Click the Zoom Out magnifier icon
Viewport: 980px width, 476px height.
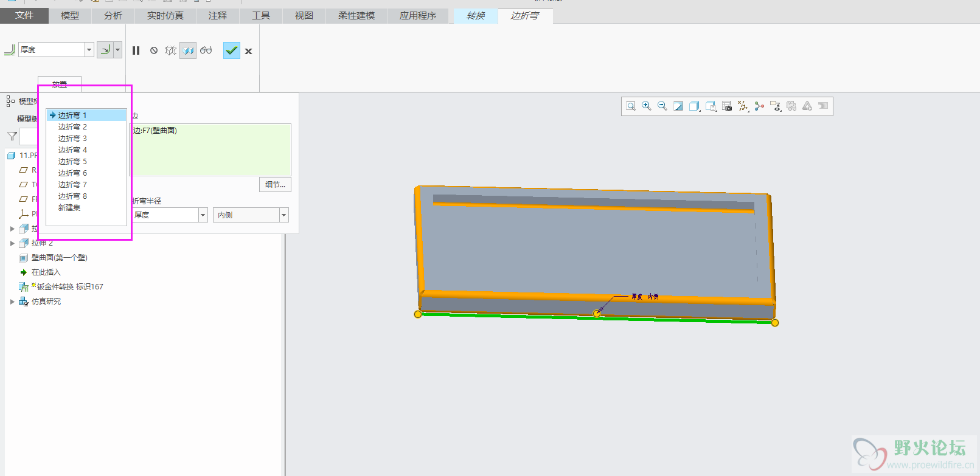[x=662, y=106]
